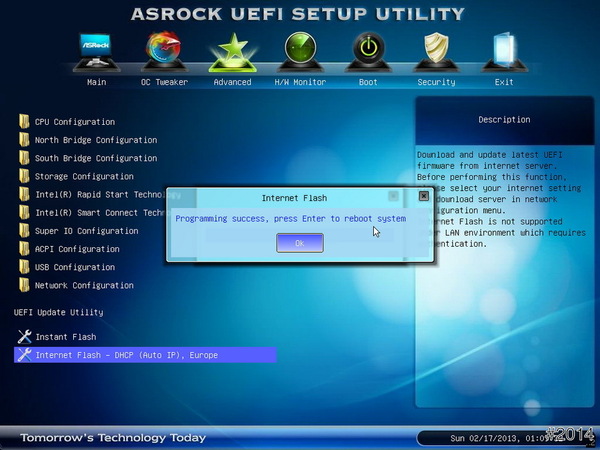Close the Internet Flash dialog

point(424,196)
